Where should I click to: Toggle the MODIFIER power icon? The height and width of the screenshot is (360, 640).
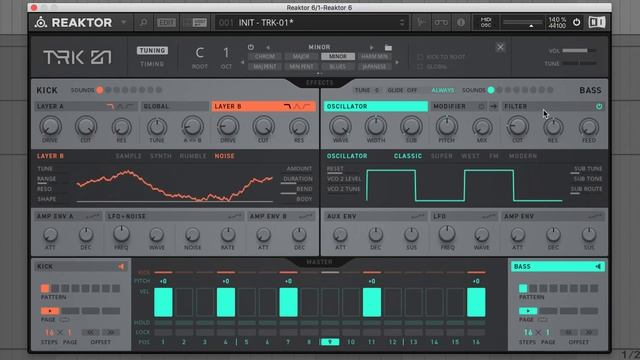(482, 107)
